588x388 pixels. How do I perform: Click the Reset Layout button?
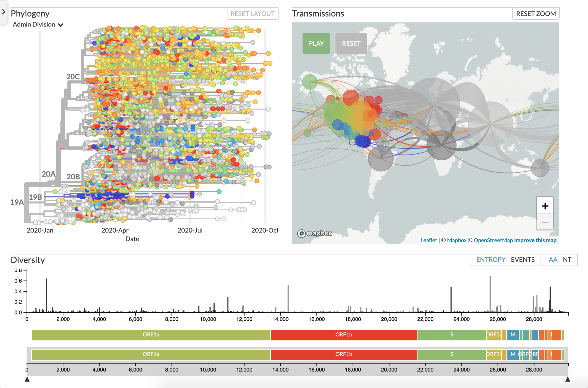coord(252,14)
